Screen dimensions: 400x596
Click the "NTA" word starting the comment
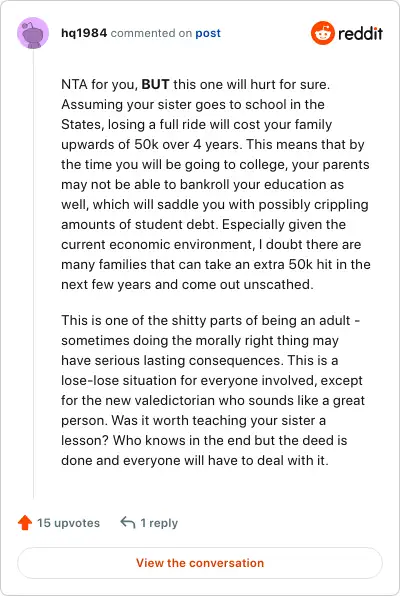(74, 84)
